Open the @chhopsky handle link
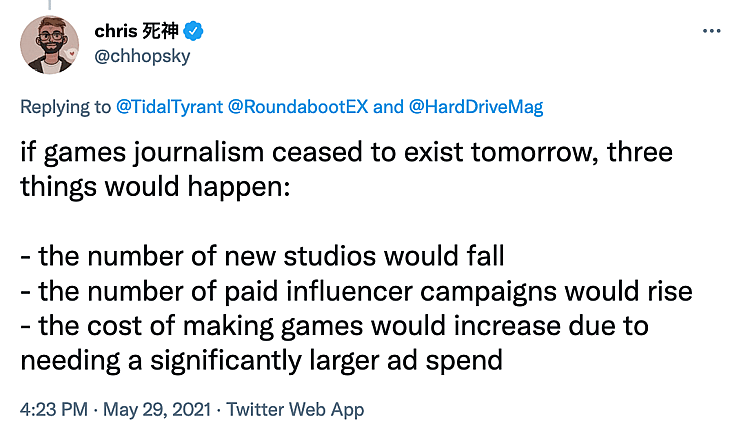Viewport: 750px width, 433px height. coord(142,55)
